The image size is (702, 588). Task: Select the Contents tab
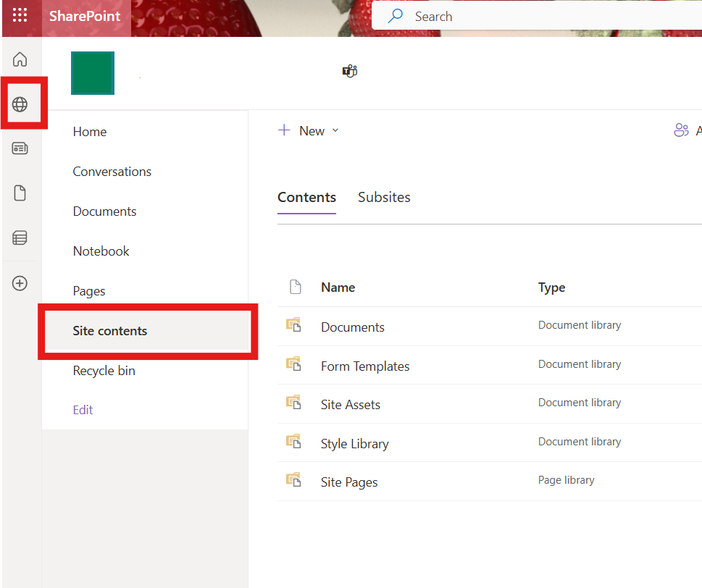coord(306,197)
